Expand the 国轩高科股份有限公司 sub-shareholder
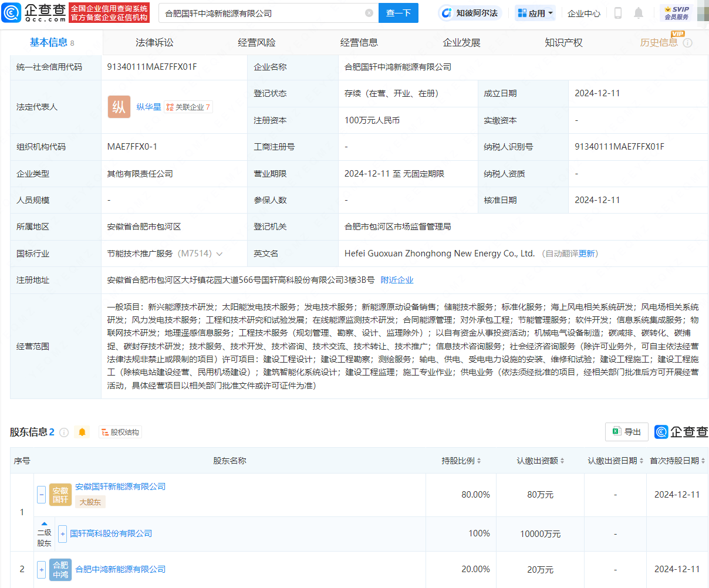This screenshot has height=588, width=709. point(63,534)
